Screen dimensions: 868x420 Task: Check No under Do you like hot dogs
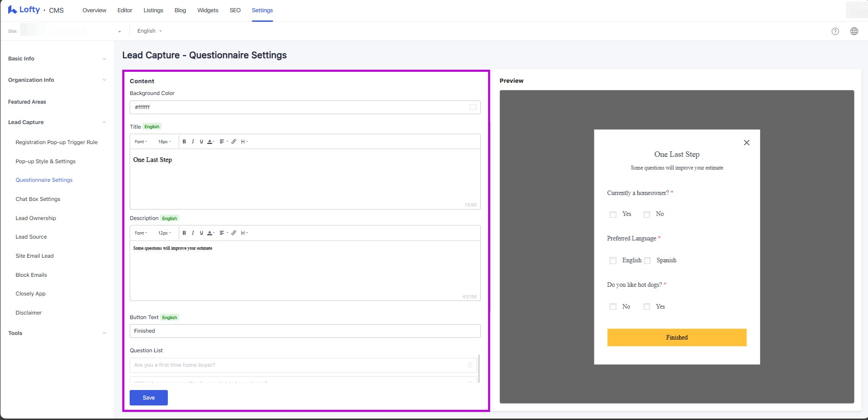[x=613, y=307]
